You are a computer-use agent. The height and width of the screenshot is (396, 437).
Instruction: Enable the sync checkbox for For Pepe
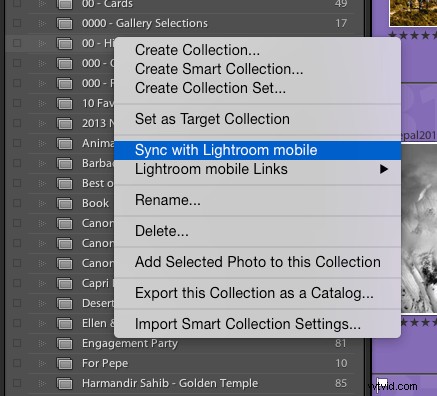(17, 363)
